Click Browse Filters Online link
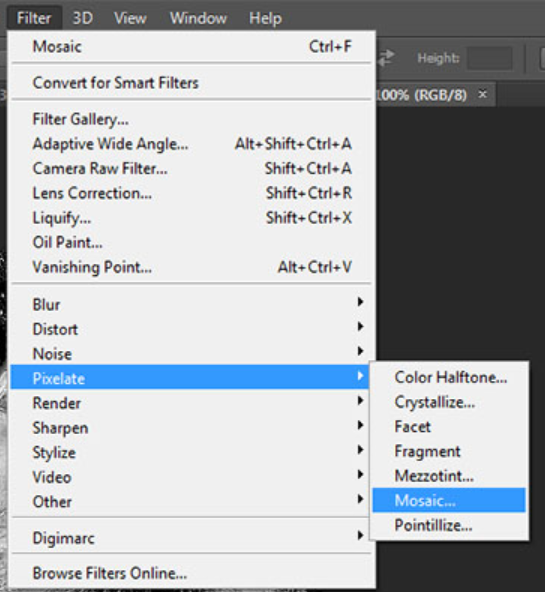Viewport: 545px width, 592px height. click(x=189, y=573)
